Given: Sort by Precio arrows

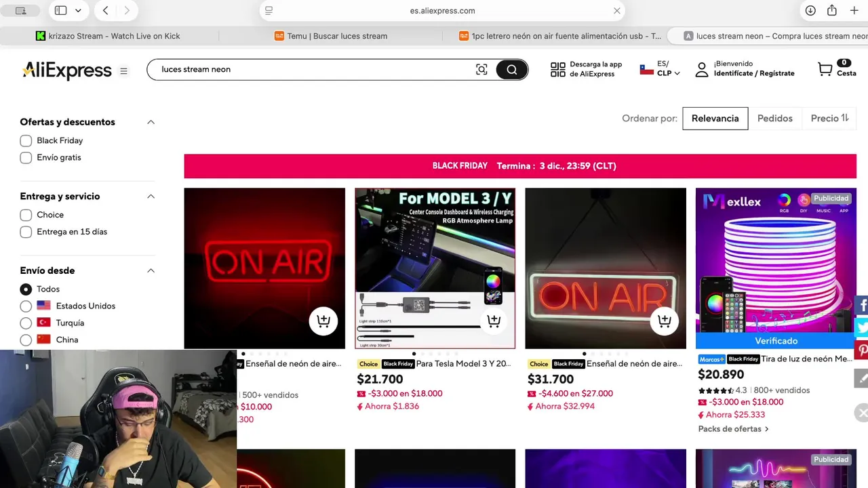Looking at the screenshot, I should click(844, 118).
